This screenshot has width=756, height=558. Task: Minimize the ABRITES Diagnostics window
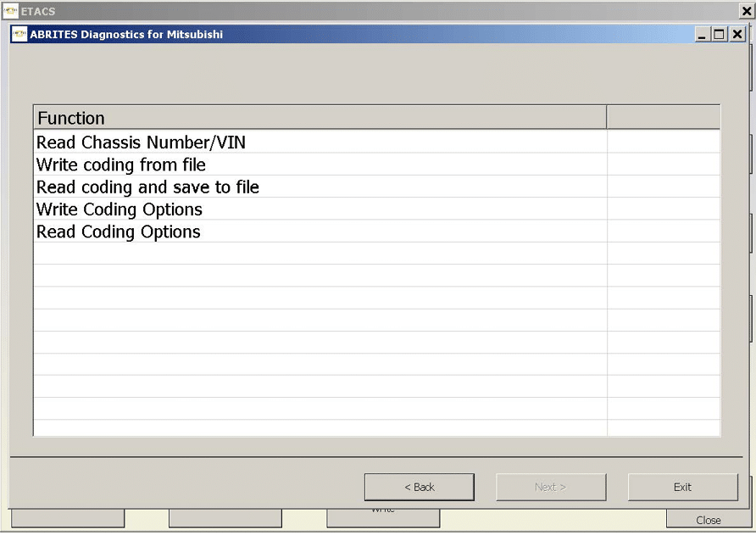click(702, 35)
